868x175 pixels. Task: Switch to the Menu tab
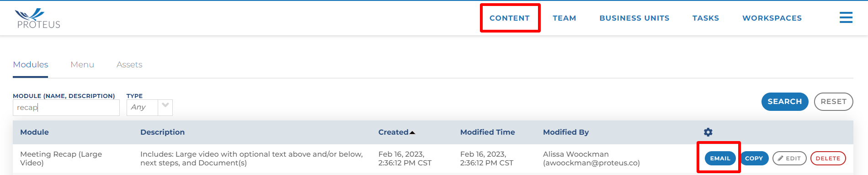[x=82, y=65]
